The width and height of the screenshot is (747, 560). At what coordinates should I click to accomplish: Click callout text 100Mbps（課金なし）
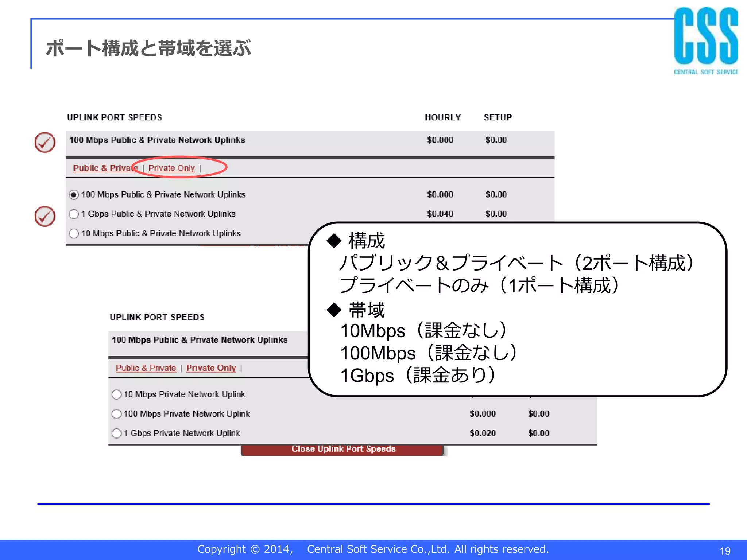[429, 353]
